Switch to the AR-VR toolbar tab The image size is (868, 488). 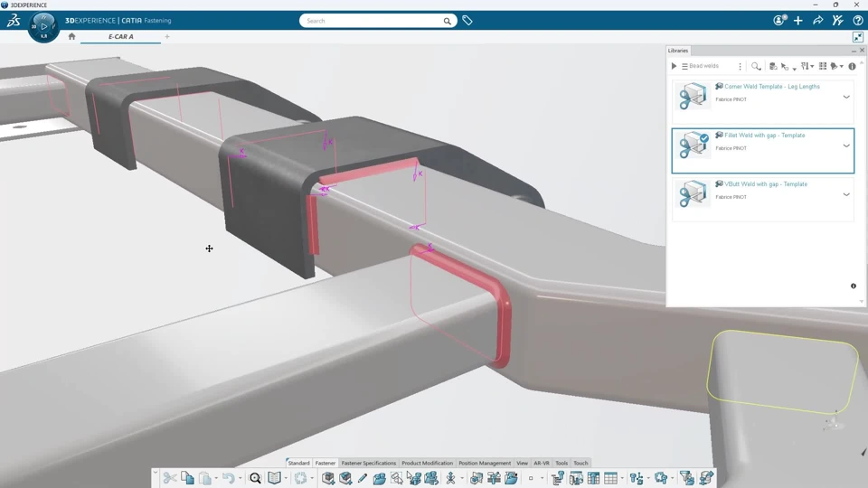click(x=542, y=463)
